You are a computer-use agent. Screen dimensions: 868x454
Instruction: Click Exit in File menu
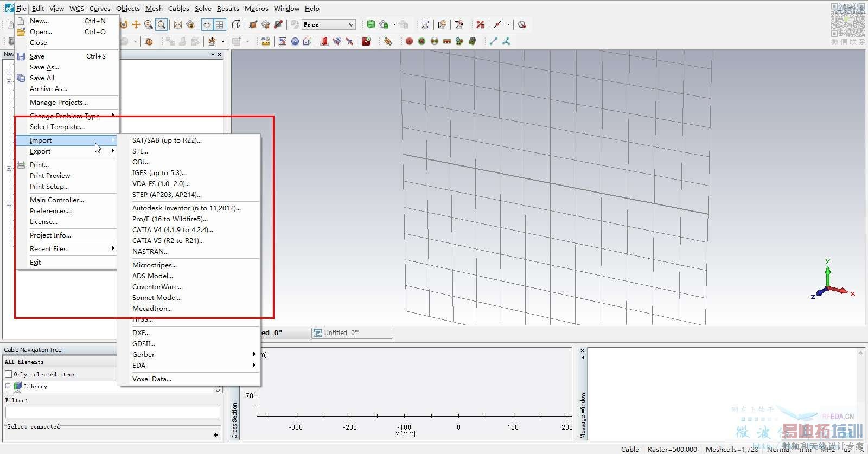(x=35, y=263)
